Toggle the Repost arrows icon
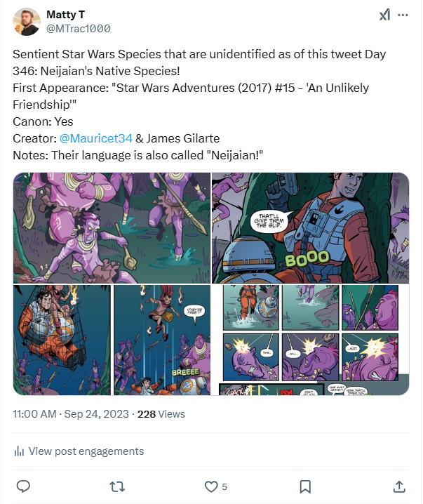This screenshot has width=423, height=504. 116,486
